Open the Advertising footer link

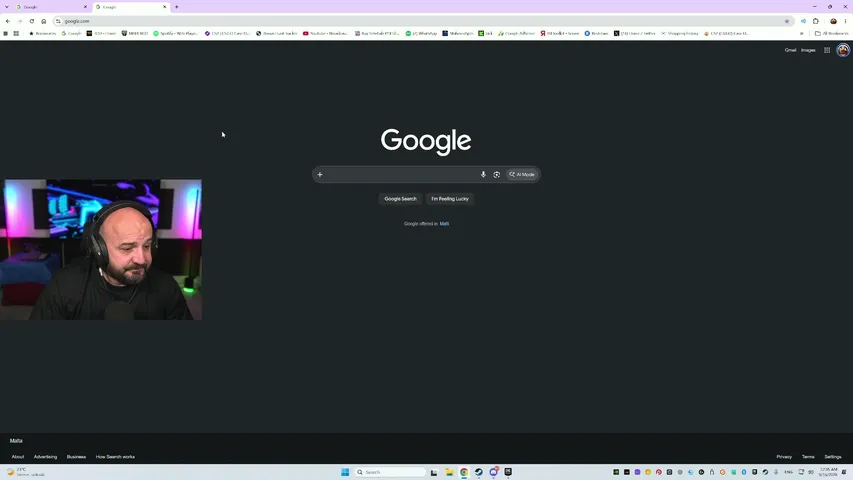(45, 457)
